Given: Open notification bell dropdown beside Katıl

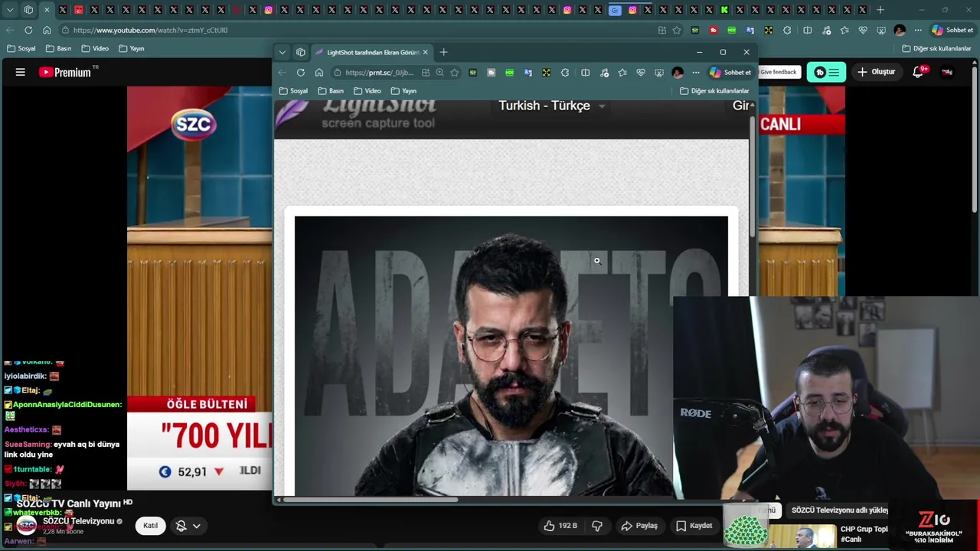Looking at the screenshot, I should 188,526.
